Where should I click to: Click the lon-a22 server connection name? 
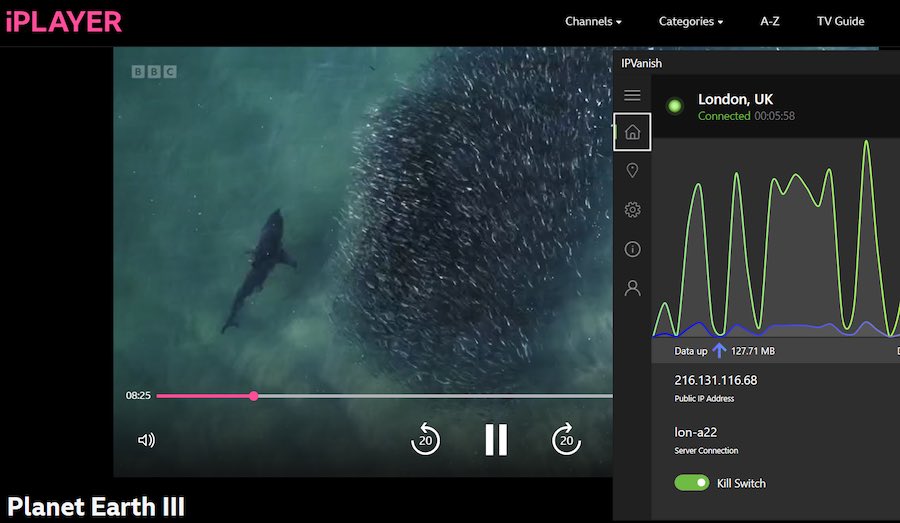point(695,432)
